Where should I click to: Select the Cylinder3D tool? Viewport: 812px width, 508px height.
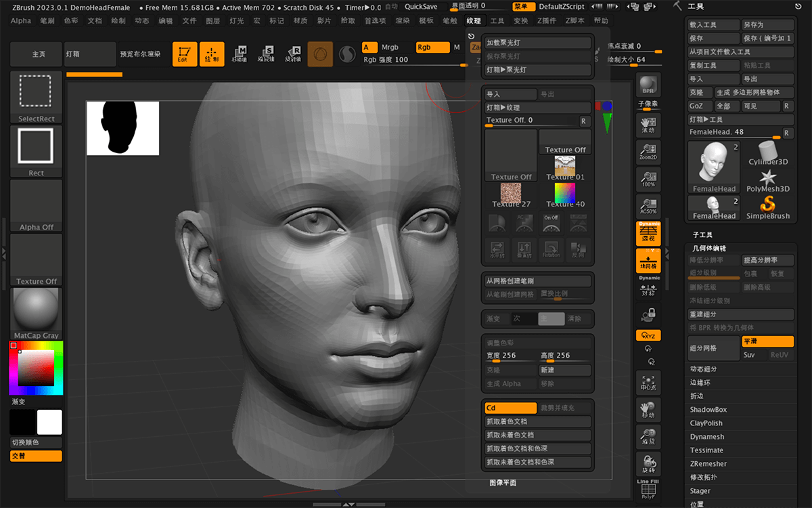tap(768, 153)
